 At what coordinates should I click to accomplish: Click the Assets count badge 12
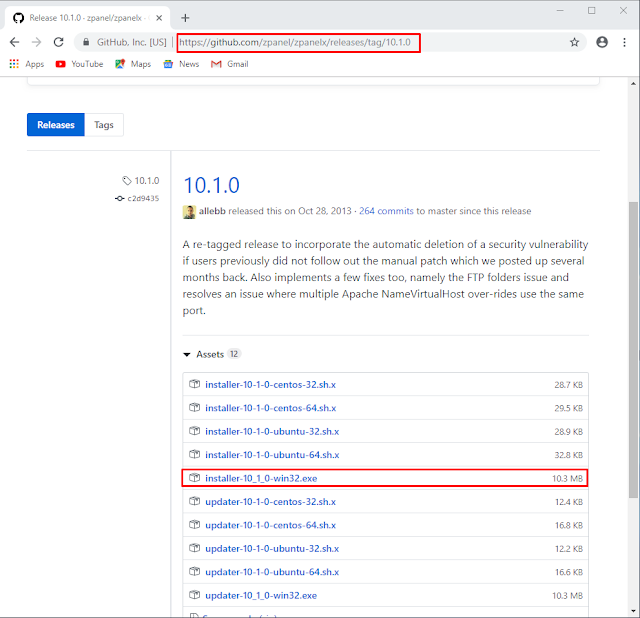tap(234, 354)
